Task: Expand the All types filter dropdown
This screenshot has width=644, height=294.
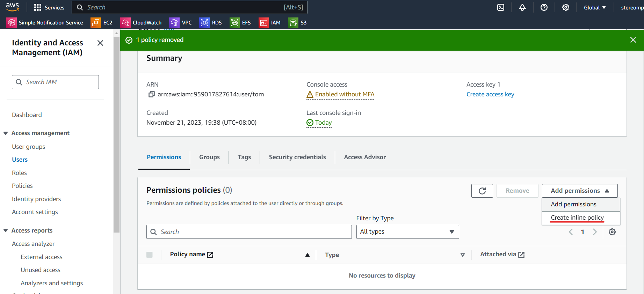Action: coord(407,232)
